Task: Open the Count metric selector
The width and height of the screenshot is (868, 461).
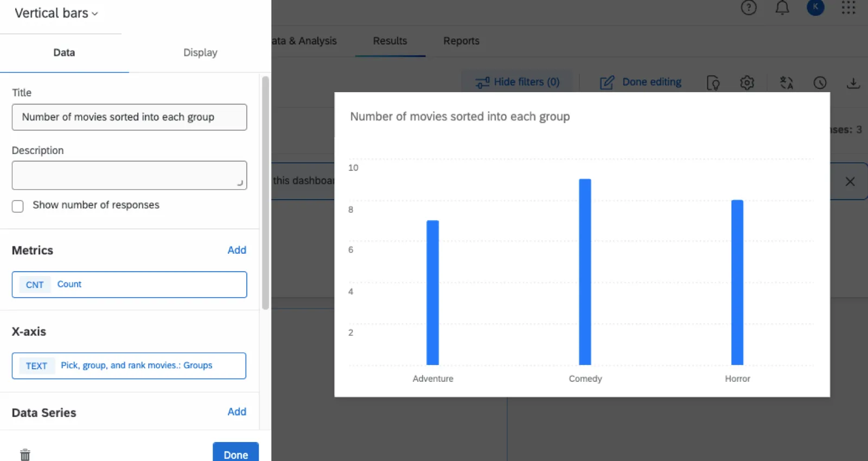Action: click(x=129, y=285)
